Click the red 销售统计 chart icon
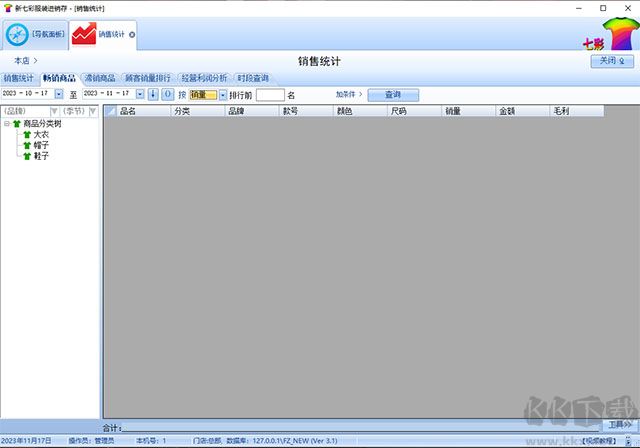Viewport: 640px width, 448px height. click(84, 34)
